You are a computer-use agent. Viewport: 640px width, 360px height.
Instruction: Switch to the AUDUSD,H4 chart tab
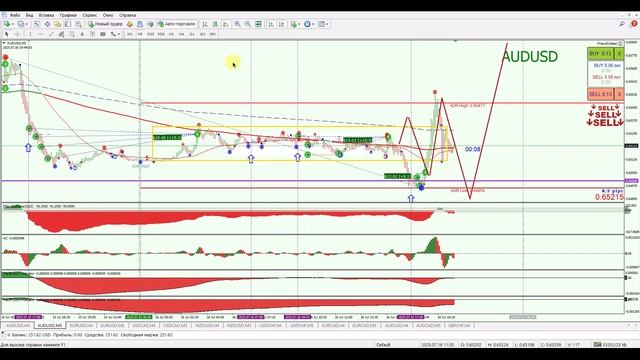point(18,325)
